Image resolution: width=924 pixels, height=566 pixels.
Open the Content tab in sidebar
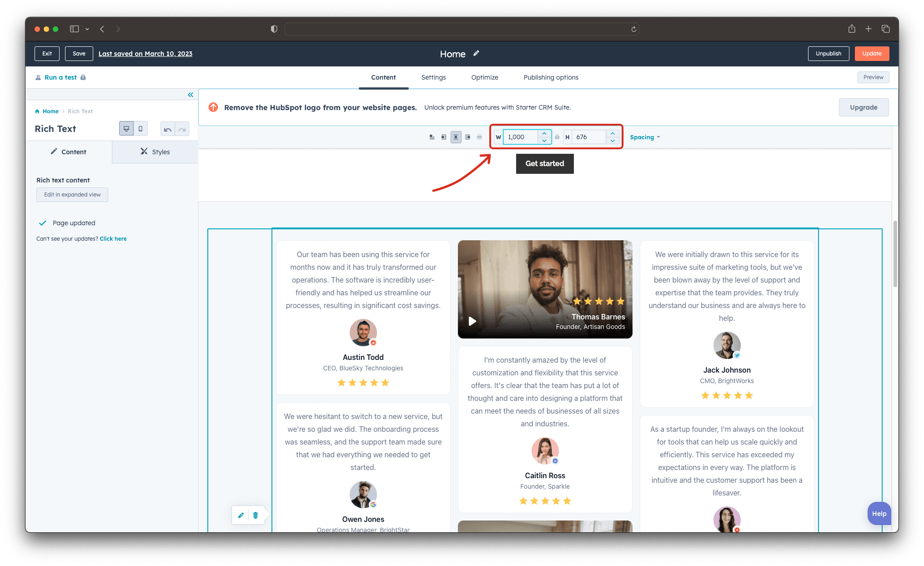(x=69, y=152)
